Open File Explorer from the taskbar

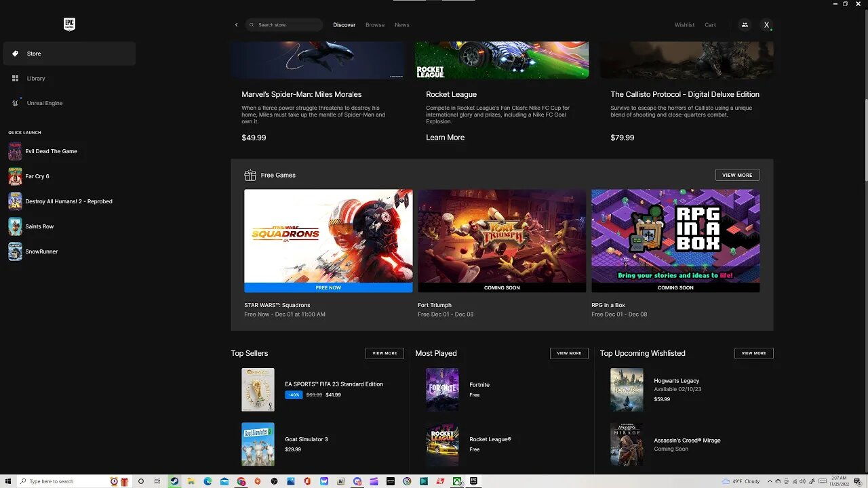click(191, 481)
